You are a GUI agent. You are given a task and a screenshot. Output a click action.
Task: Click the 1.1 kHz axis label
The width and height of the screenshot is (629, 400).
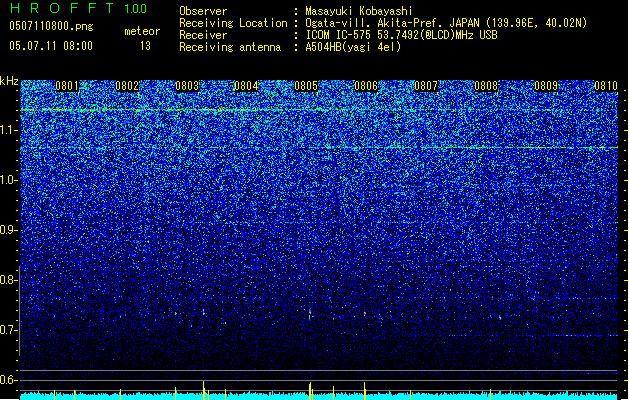9,130
